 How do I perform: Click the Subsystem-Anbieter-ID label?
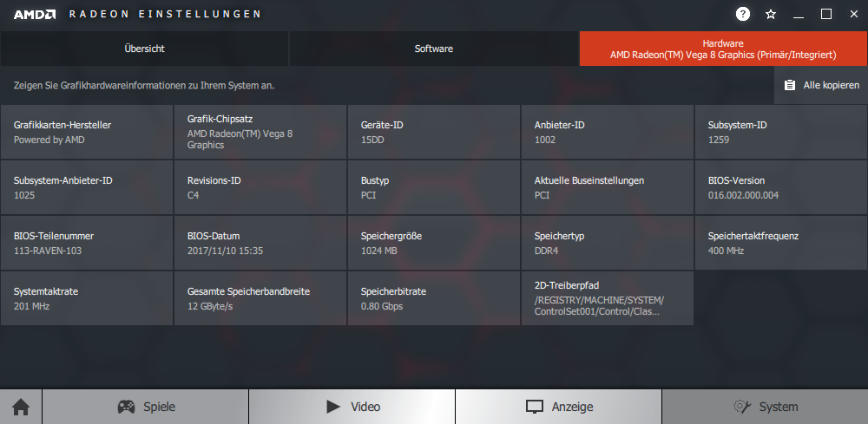coord(63,180)
